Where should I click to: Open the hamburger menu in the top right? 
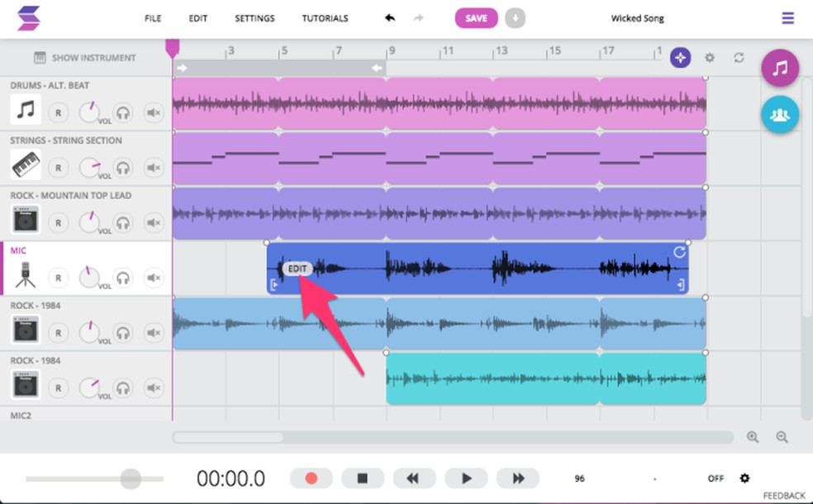pyautogui.click(x=787, y=17)
